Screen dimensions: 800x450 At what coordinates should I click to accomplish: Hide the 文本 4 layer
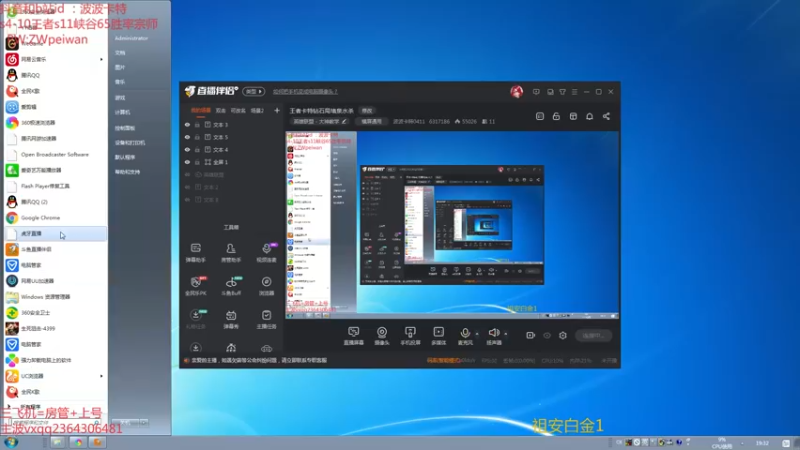187,149
